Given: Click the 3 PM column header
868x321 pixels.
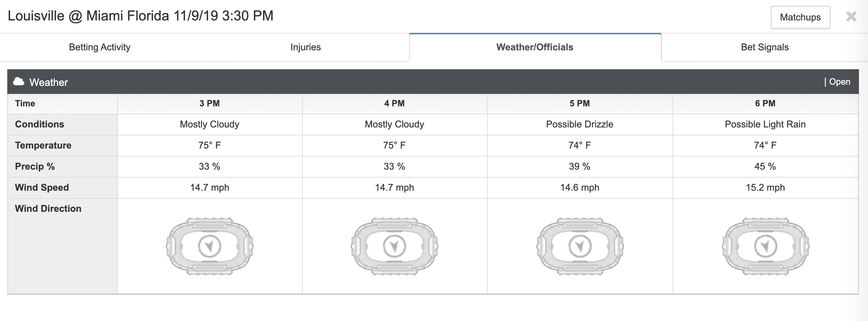Looking at the screenshot, I should click(x=210, y=104).
